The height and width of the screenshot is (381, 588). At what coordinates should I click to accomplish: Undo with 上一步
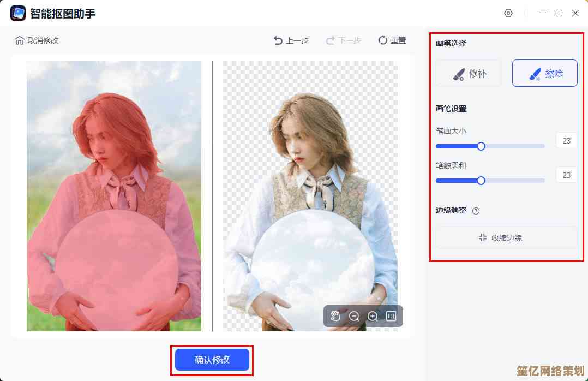tap(291, 40)
